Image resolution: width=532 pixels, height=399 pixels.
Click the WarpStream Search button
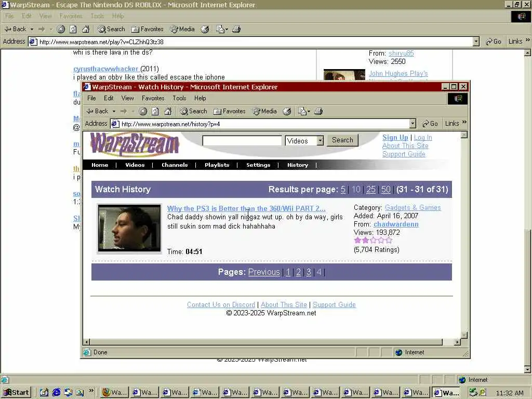pos(342,140)
